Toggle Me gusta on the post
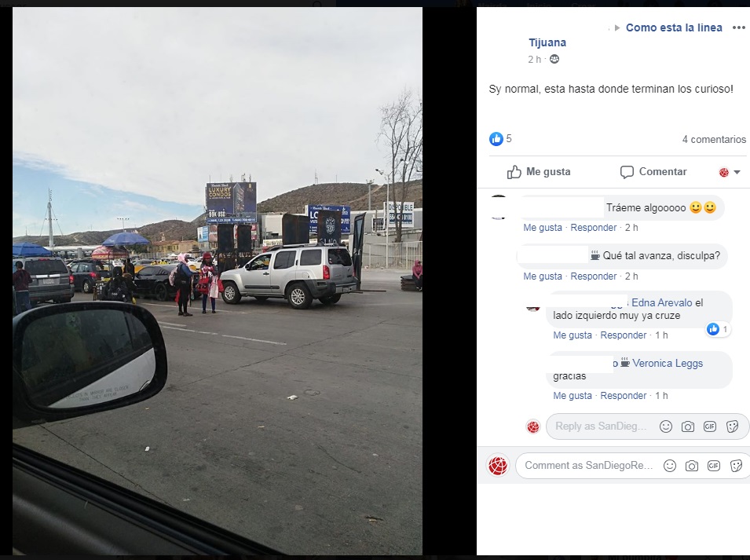Viewport: 750px width, 560px height. [539, 172]
